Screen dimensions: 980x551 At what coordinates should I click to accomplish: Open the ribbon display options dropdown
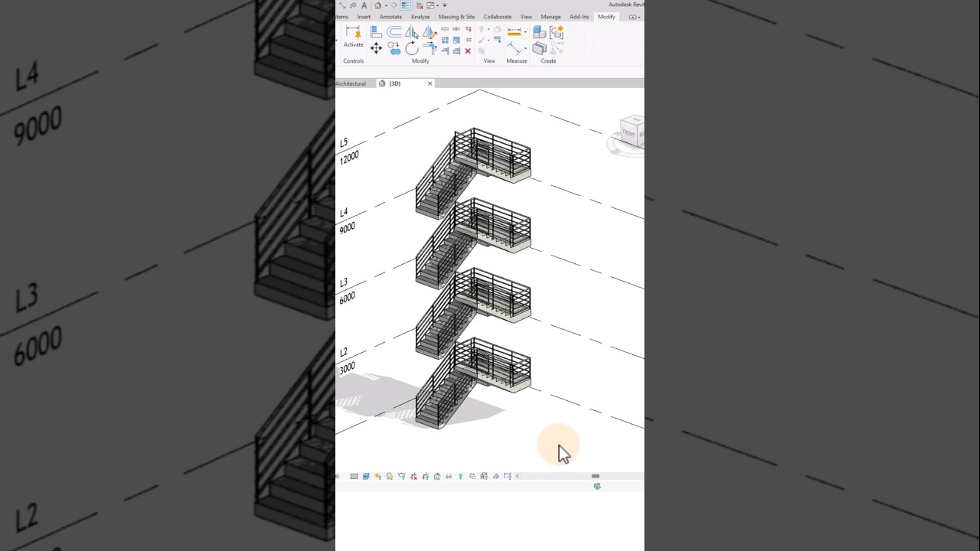click(639, 16)
